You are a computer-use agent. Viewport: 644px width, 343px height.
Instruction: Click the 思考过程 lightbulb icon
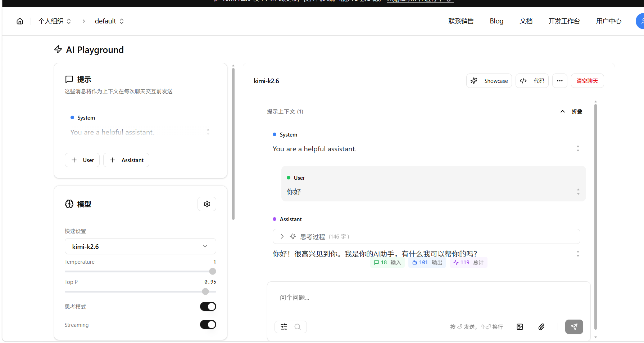[293, 236]
